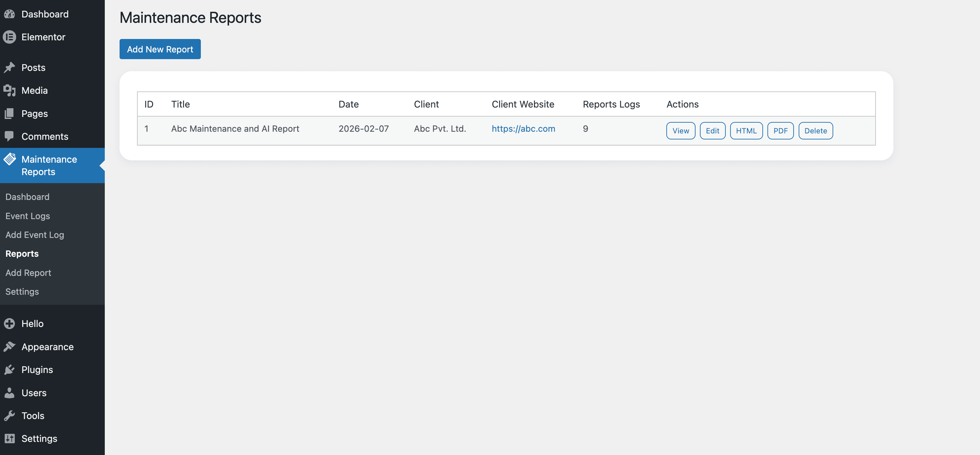The height and width of the screenshot is (455, 980).
Task: Open Add Event Log submenu item
Action: click(35, 235)
